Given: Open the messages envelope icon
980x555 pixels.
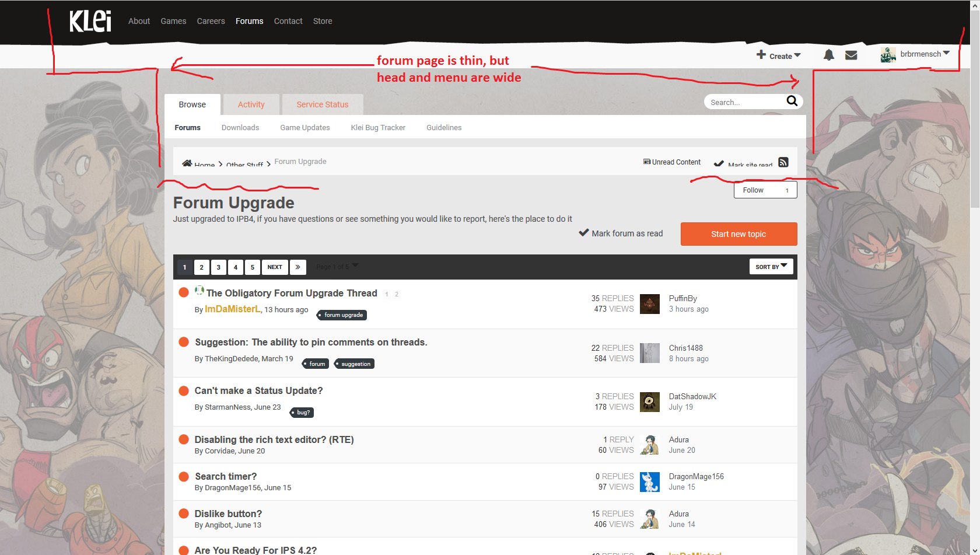Looking at the screenshot, I should point(851,55).
